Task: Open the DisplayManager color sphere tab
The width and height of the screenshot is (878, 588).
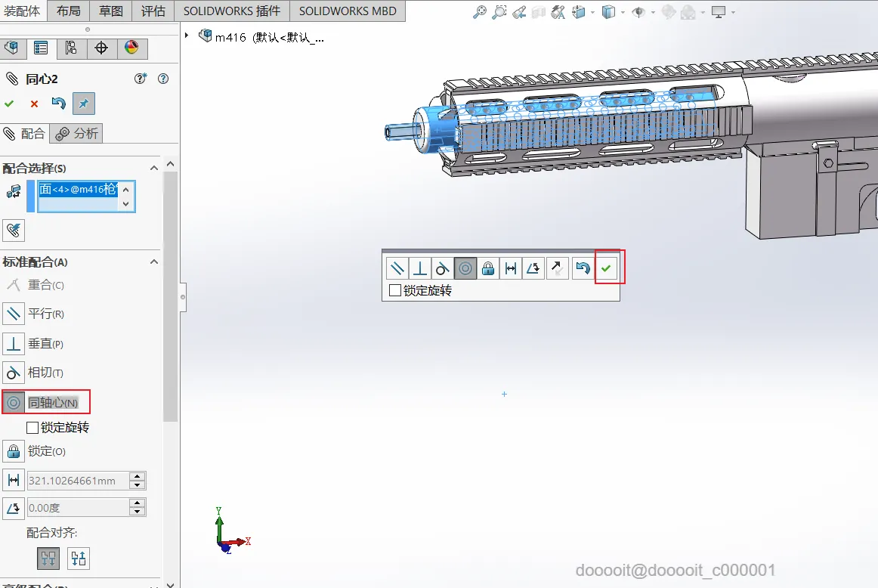Action: coord(131,48)
